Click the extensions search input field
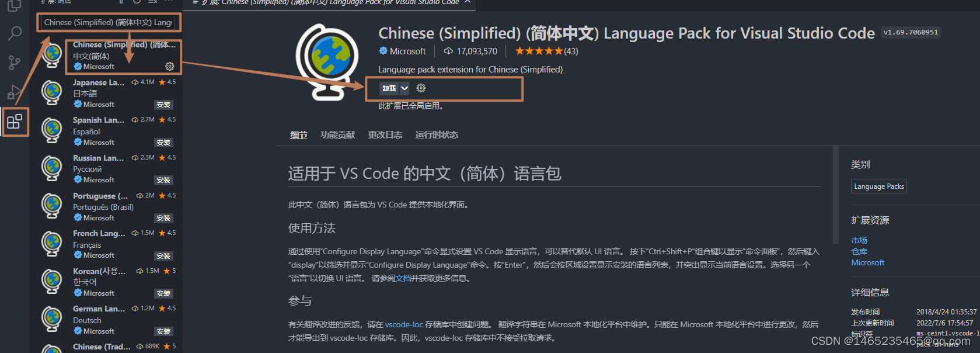The width and height of the screenshot is (980, 353). coord(110,23)
